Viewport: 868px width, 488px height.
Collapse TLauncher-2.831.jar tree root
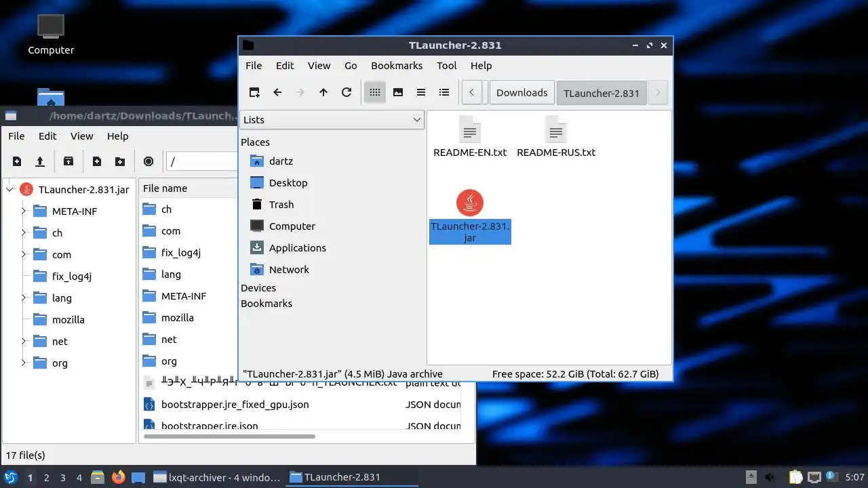coord(10,190)
